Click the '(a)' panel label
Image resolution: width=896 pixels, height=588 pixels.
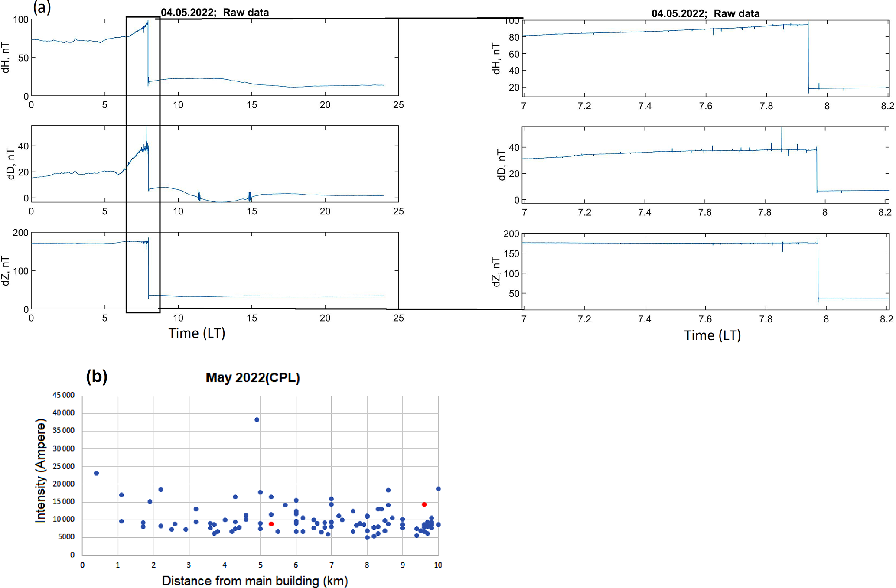tap(42, 6)
